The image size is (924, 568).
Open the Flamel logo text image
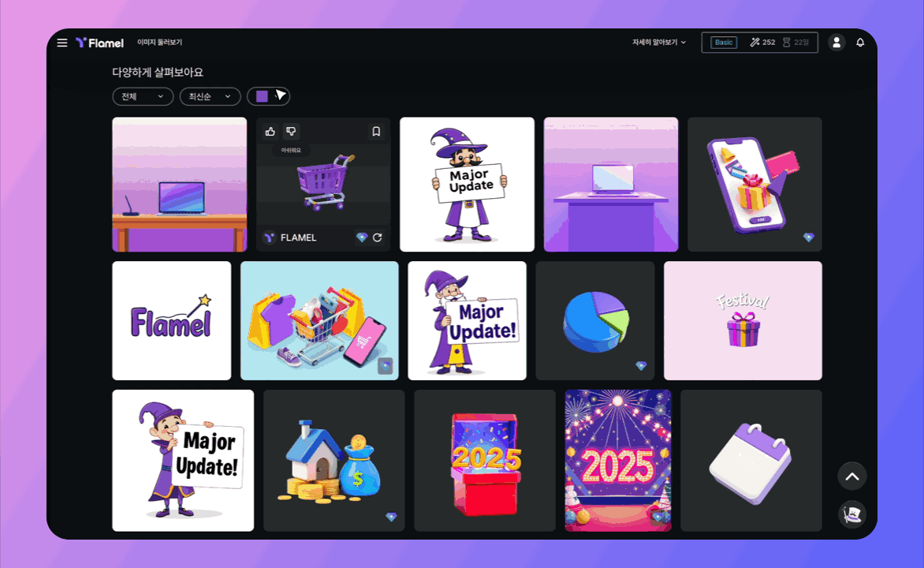[172, 321]
